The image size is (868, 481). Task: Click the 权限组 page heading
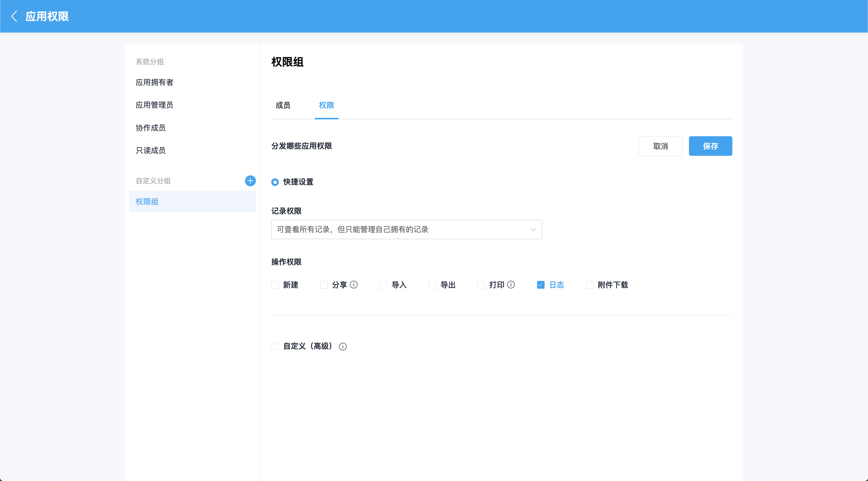pos(288,62)
